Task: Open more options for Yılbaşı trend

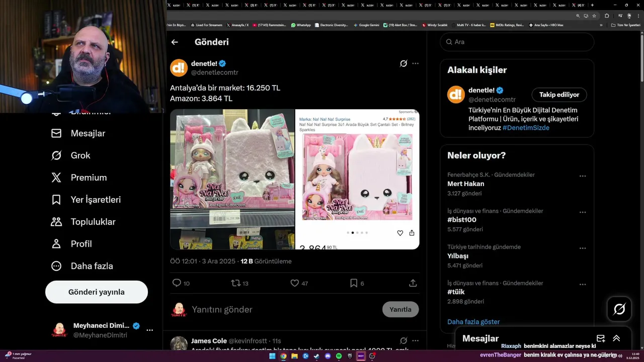Action: pyautogui.click(x=583, y=248)
